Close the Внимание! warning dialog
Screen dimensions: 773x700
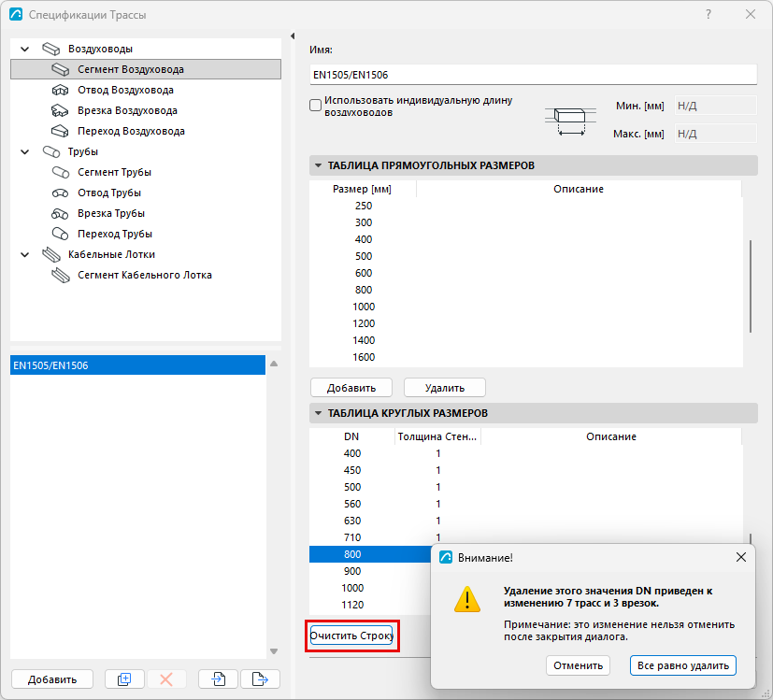pos(741,558)
